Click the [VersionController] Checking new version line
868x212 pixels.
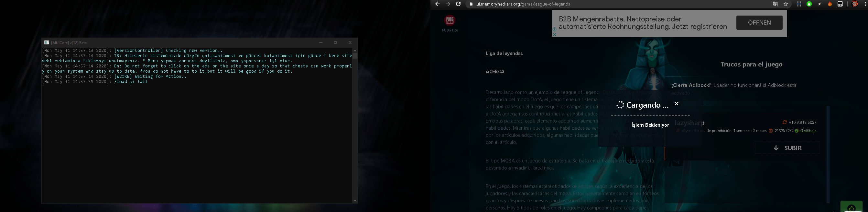pos(132,51)
